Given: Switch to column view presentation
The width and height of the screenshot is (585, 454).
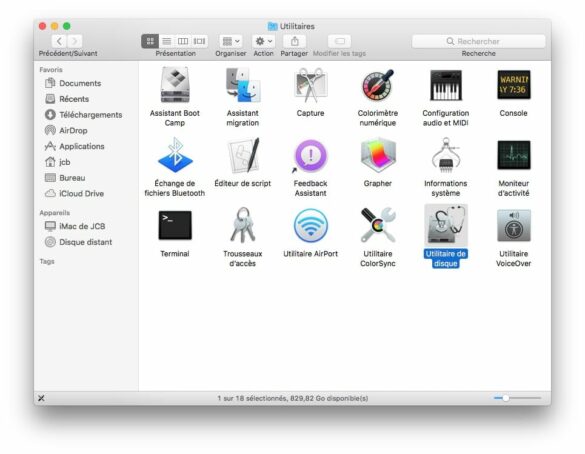Looking at the screenshot, I should point(183,41).
